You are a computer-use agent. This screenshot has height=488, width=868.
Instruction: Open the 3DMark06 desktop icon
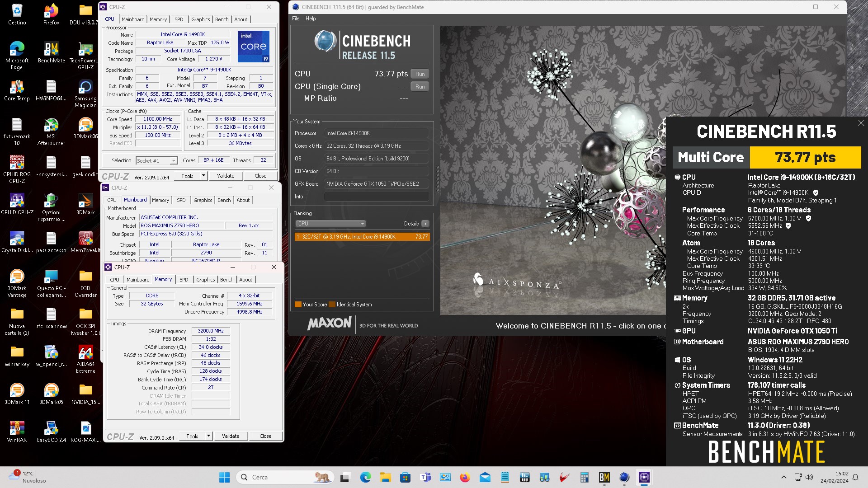click(x=85, y=128)
